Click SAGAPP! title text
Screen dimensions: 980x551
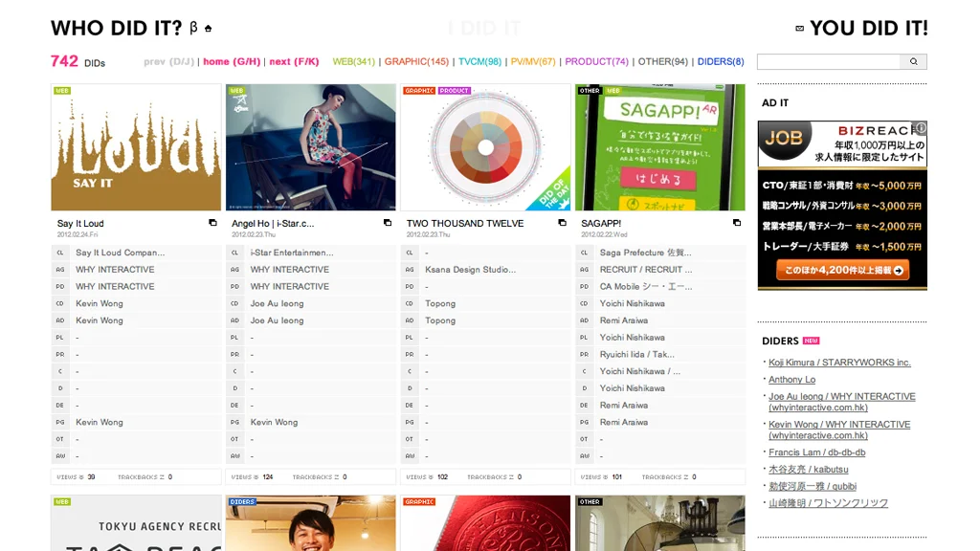[601, 223]
